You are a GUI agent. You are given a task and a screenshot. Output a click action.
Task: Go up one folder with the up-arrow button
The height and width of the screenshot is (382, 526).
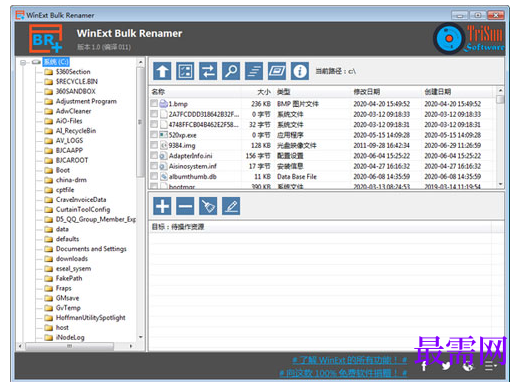(x=162, y=71)
